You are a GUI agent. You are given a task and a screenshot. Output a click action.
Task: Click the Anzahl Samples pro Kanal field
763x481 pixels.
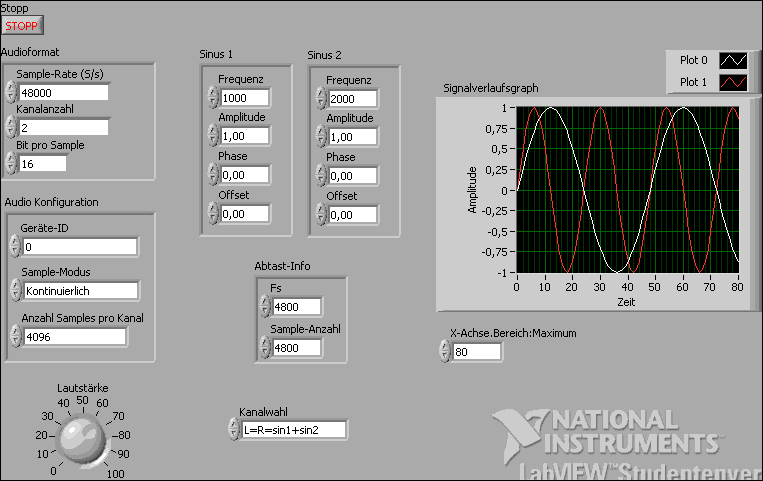coord(75,337)
